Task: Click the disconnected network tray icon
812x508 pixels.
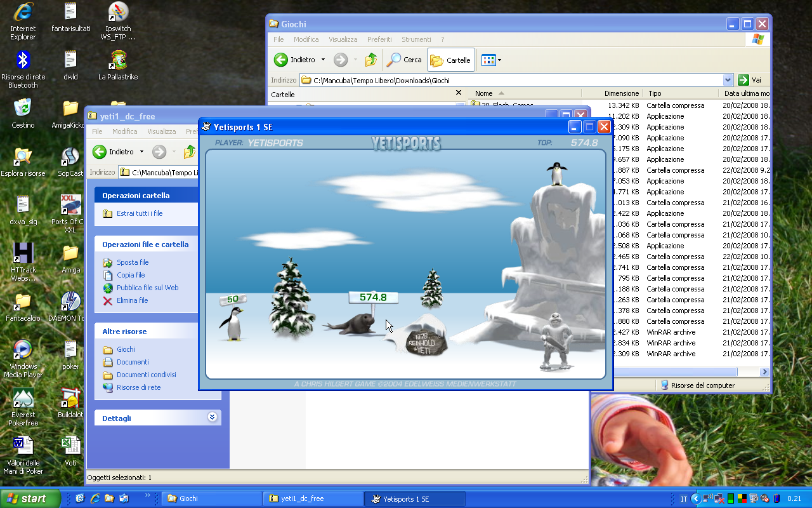Action: [x=720, y=498]
